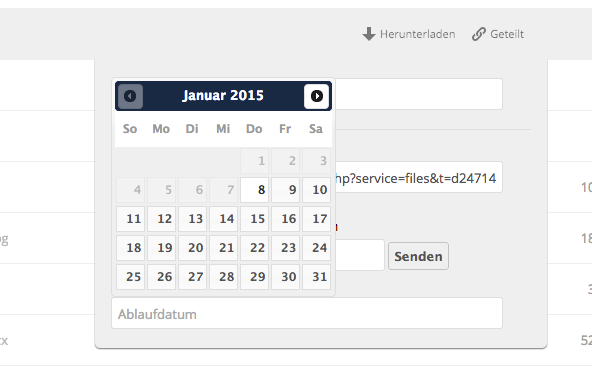Click the Geteilt chain link icon

(x=479, y=34)
